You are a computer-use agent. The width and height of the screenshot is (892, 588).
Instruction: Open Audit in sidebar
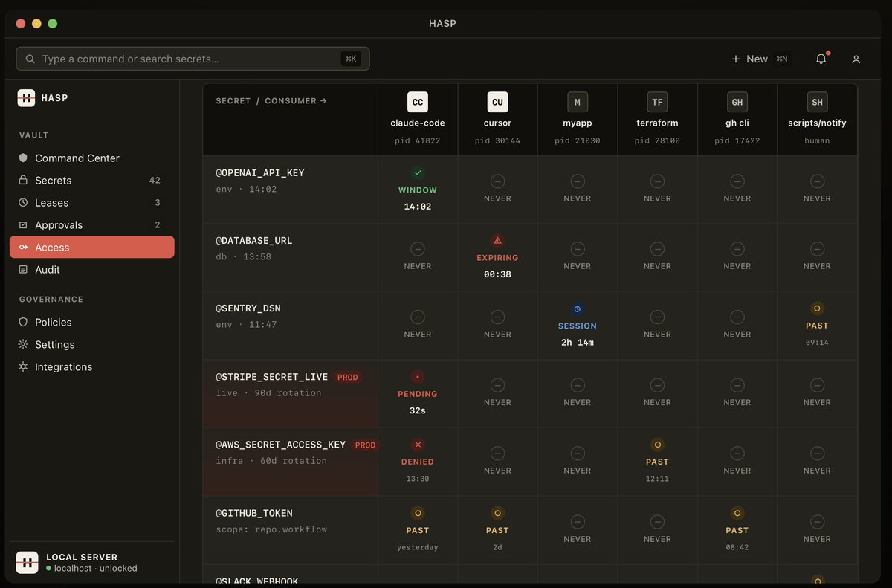pos(92,269)
